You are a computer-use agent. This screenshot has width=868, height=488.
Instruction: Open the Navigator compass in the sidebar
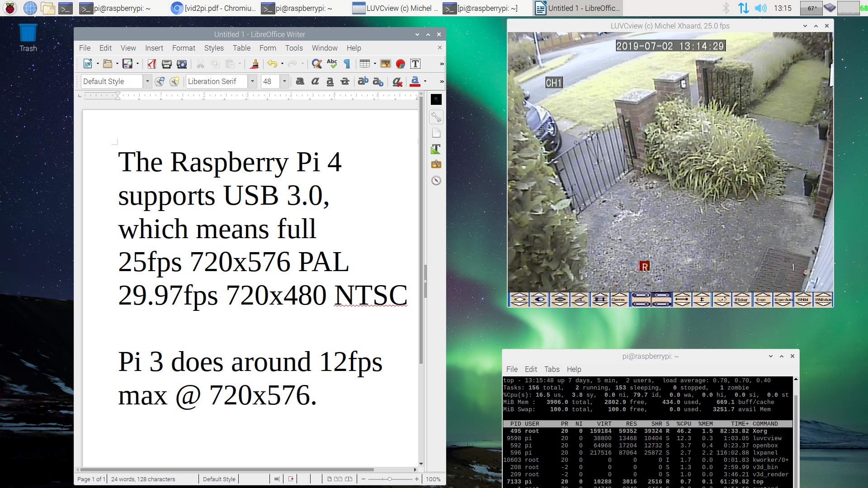pos(436,181)
